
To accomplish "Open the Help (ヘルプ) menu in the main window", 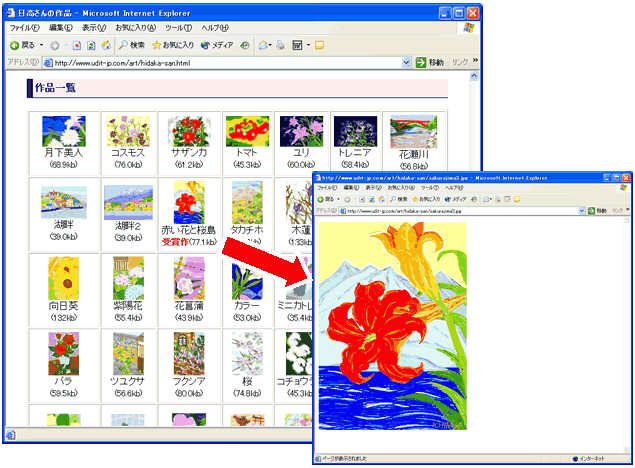I will pos(215,28).
